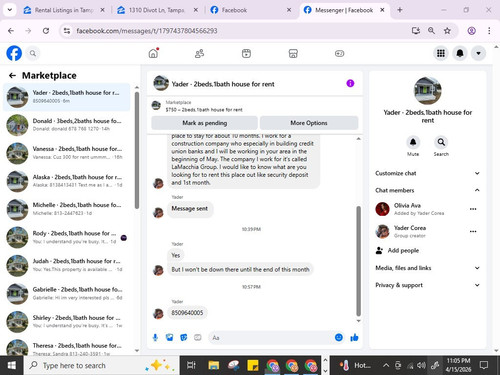Select the Messenger | Facebook tab

point(344,10)
